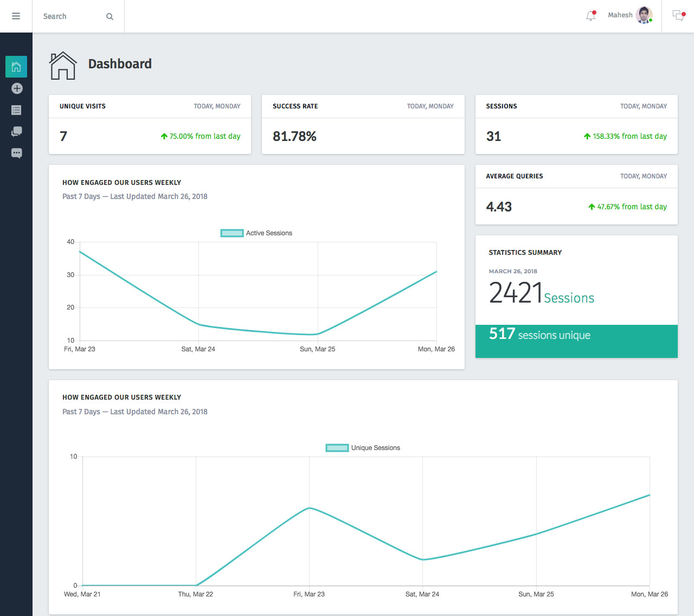The height and width of the screenshot is (616, 694).
Task: Click the unique visits value 7
Action: (x=63, y=137)
